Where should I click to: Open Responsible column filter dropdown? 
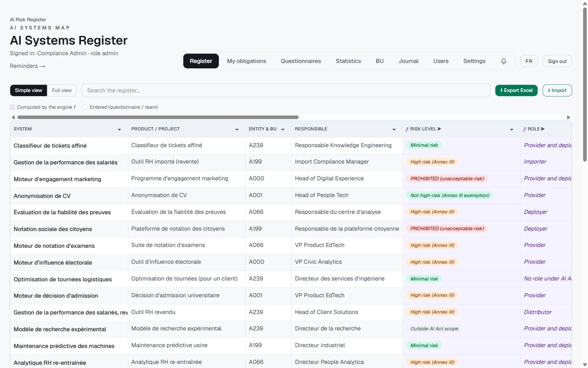coord(394,129)
